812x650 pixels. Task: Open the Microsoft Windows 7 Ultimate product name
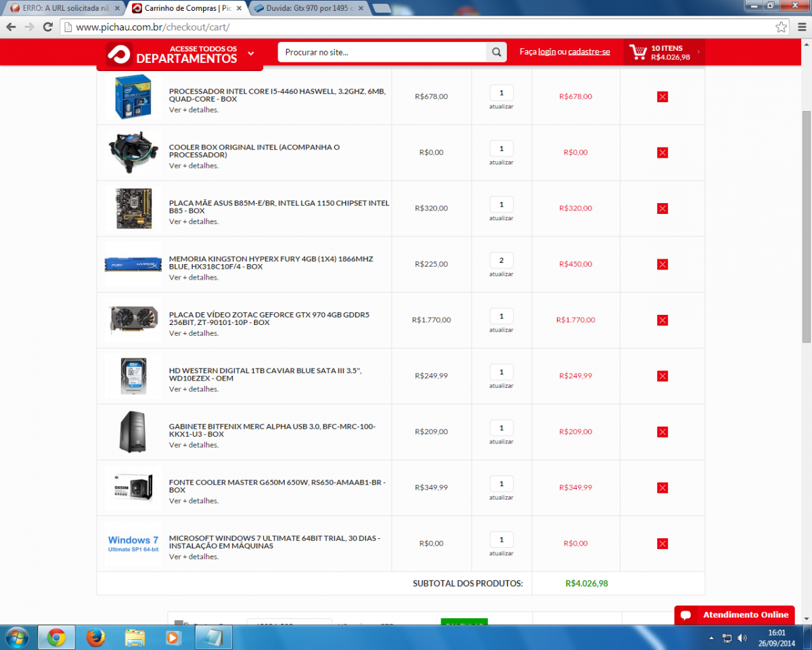pos(275,542)
